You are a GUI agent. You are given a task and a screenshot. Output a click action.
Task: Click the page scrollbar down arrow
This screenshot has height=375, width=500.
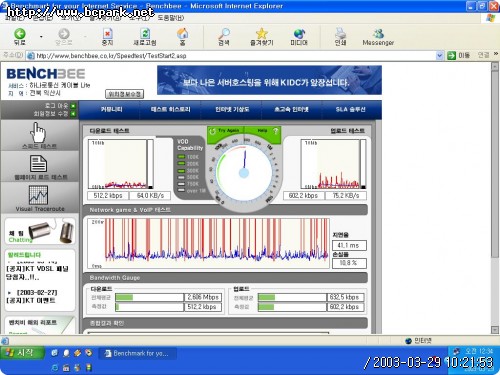pos(495,330)
